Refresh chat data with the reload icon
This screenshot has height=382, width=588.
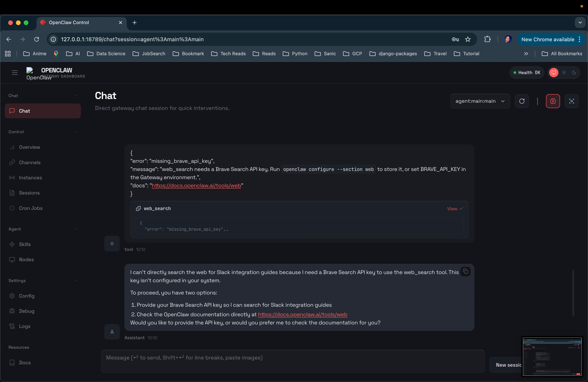[521, 101]
